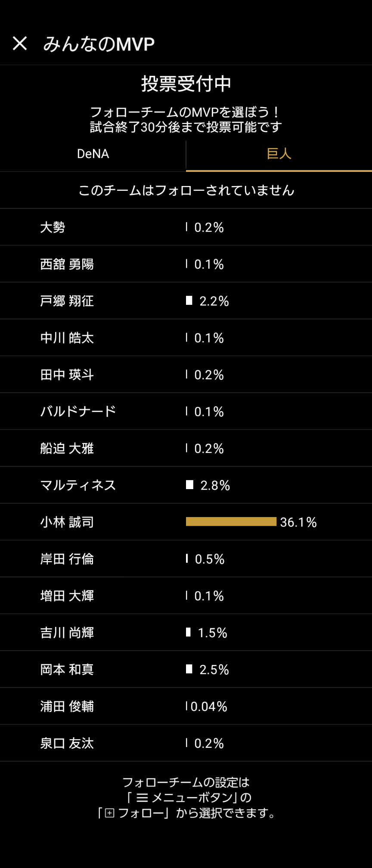Choose 岸田 行倫 in the list
This screenshot has height=868, width=372.
pyautogui.click(x=67, y=559)
